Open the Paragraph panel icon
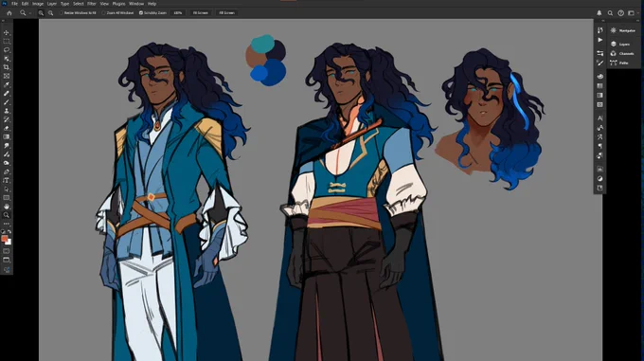The image size is (644, 361). (x=600, y=146)
